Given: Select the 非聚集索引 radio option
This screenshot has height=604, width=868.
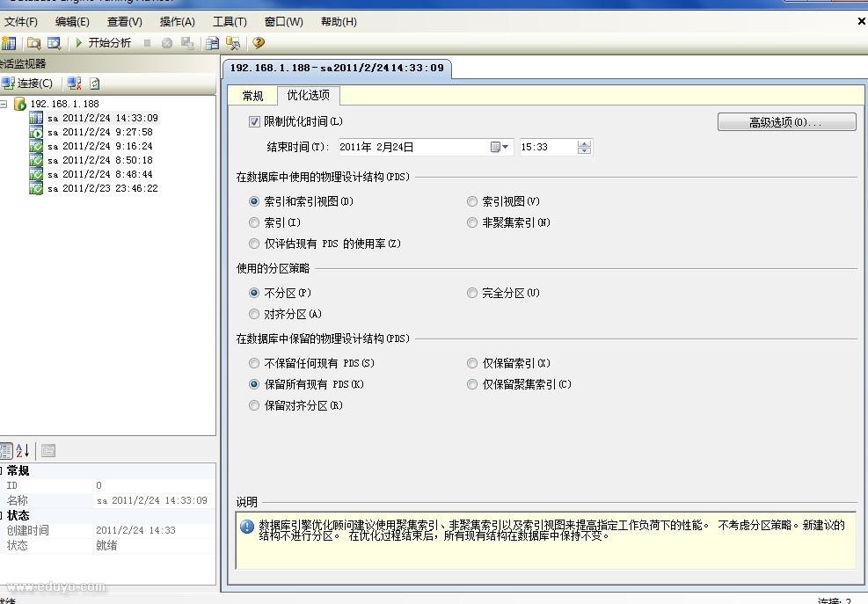Looking at the screenshot, I should [x=473, y=222].
